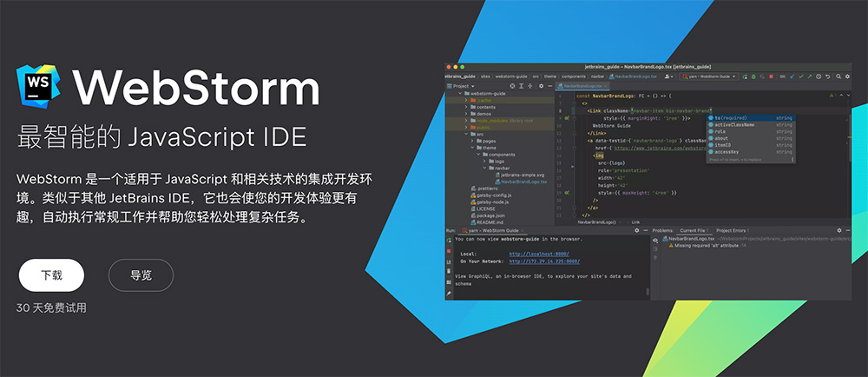
Task: Click the Problems panel gear settings icon
Action: coord(839,230)
